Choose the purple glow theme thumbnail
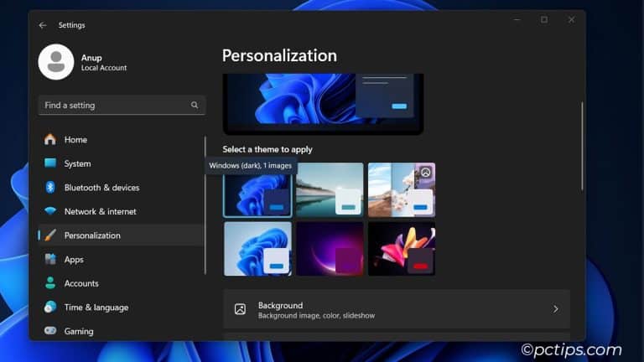The height and width of the screenshot is (362, 644). (330, 248)
